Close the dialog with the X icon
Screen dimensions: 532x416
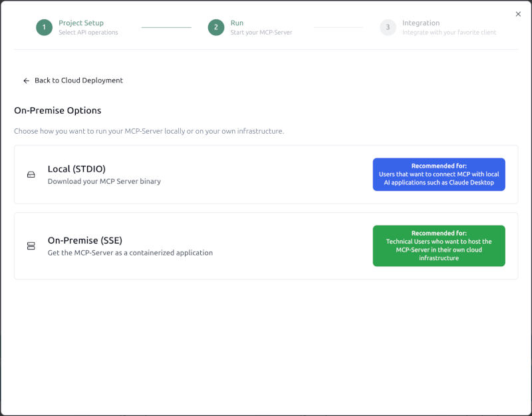point(518,14)
